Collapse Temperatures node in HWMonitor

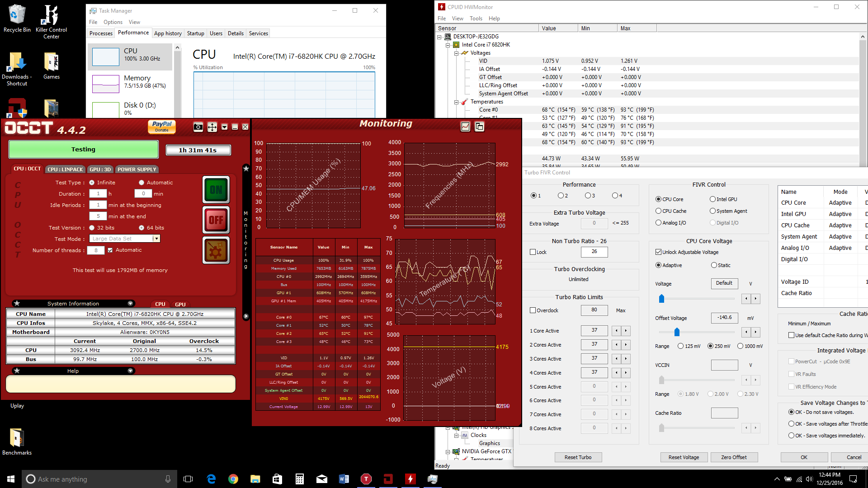456,102
